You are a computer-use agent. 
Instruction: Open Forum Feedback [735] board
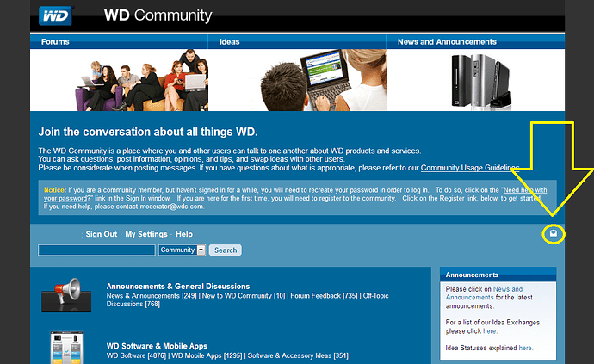324,296
